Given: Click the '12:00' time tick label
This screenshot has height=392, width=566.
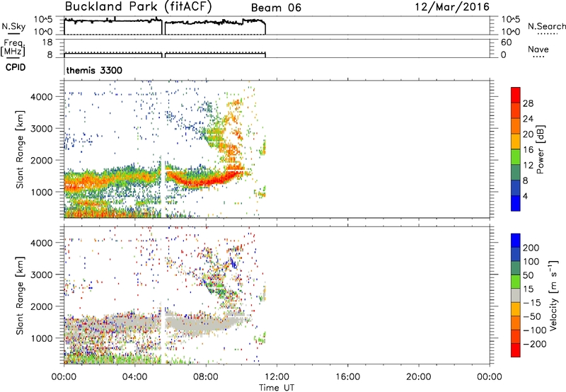Looking at the screenshot, I should point(277,377).
